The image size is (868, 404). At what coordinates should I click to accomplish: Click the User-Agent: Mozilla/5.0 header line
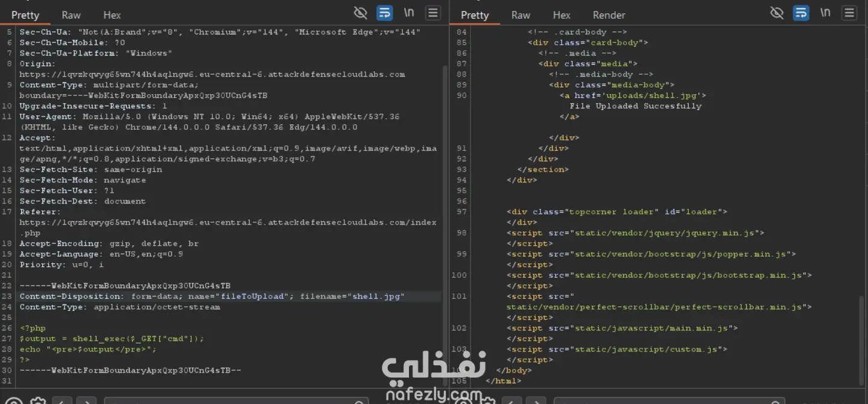coord(209,117)
